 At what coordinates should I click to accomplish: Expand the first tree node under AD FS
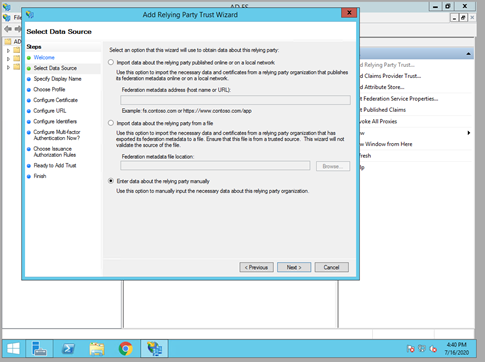[x=8, y=50]
